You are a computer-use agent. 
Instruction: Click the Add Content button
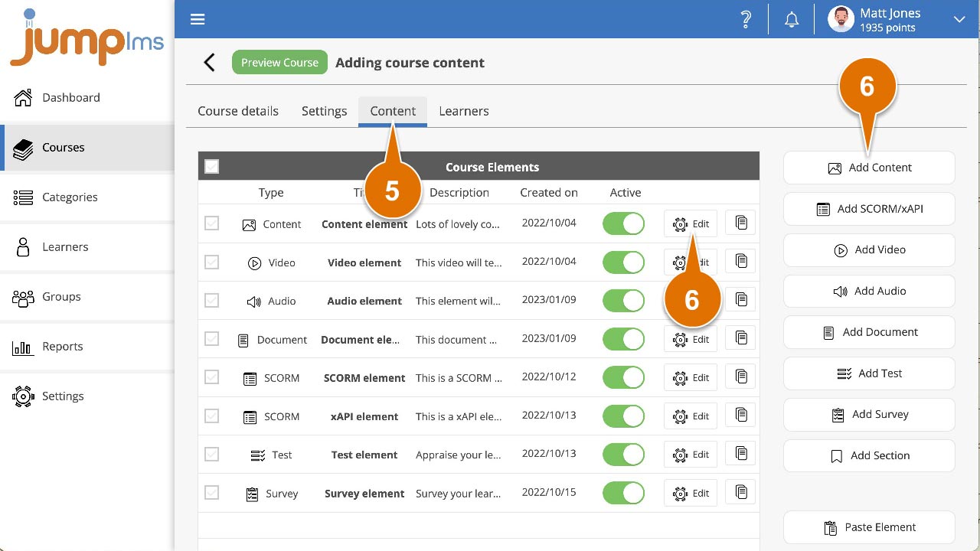[869, 168]
